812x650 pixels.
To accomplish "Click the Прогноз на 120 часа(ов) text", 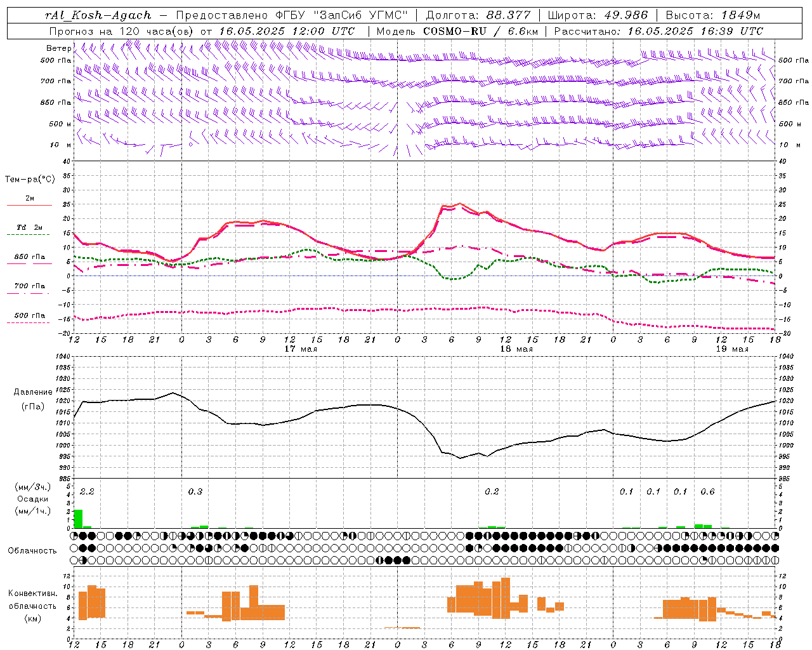I will click(122, 31).
